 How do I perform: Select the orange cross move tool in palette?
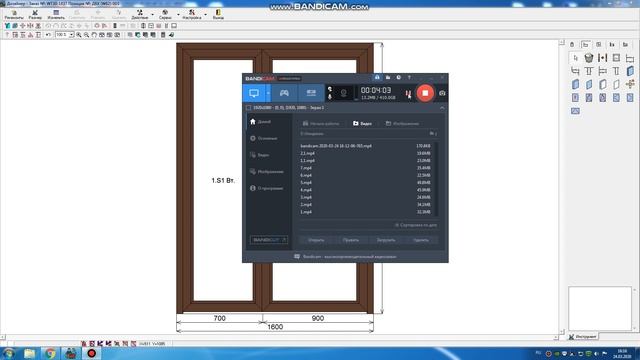click(x=630, y=84)
